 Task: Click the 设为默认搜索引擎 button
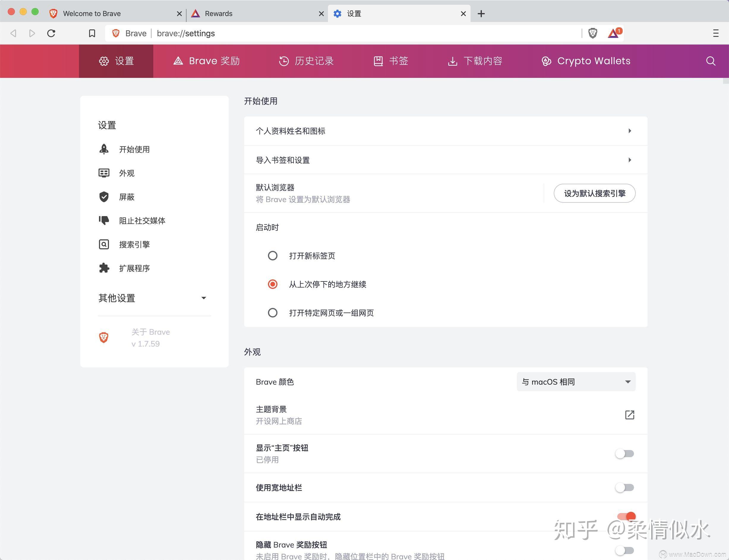(594, 193)
